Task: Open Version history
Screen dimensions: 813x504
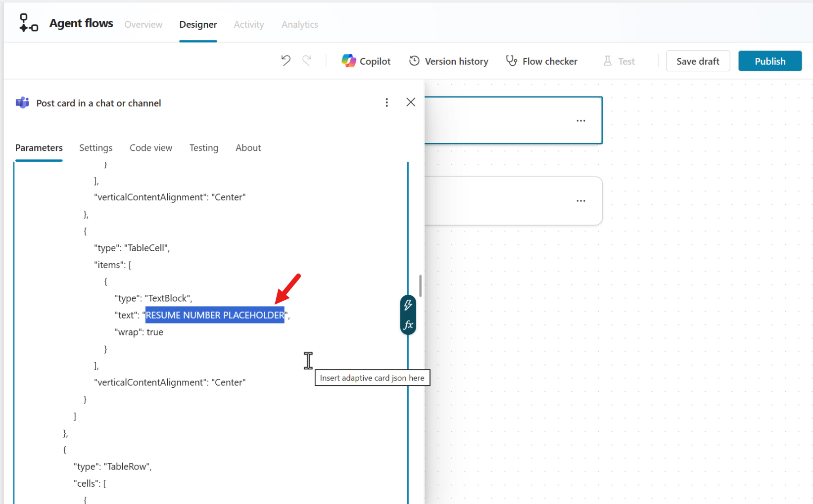Action: (x=448, y=61)
